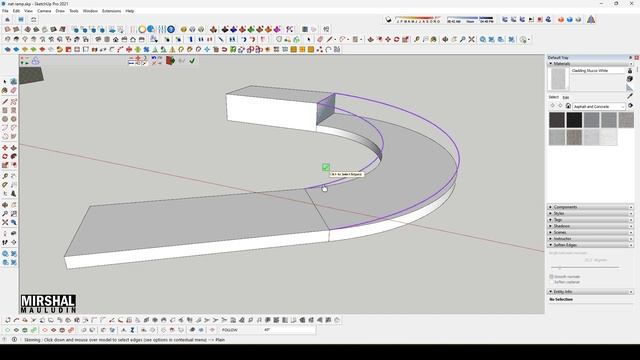Screen dimensions: 640x360
Task: Select the first dark asphalt swatch
Action: (x=557, y=120)
